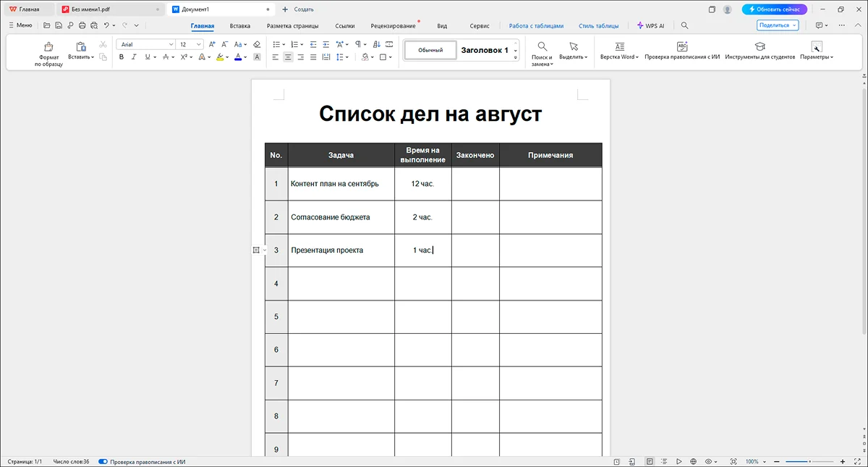Viewport: 868px width, 467px height.
Task: Click the center alignment icon
Action: tap(288, 56)
